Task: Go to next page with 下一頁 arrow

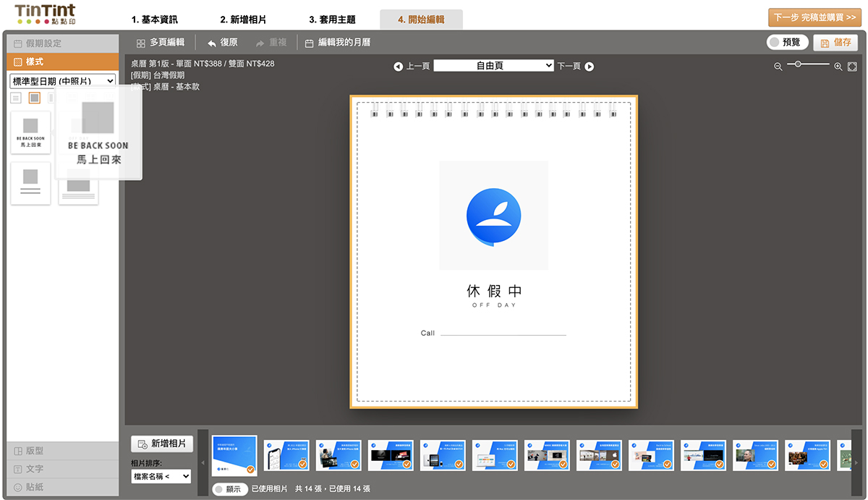Action: [590, 67]
